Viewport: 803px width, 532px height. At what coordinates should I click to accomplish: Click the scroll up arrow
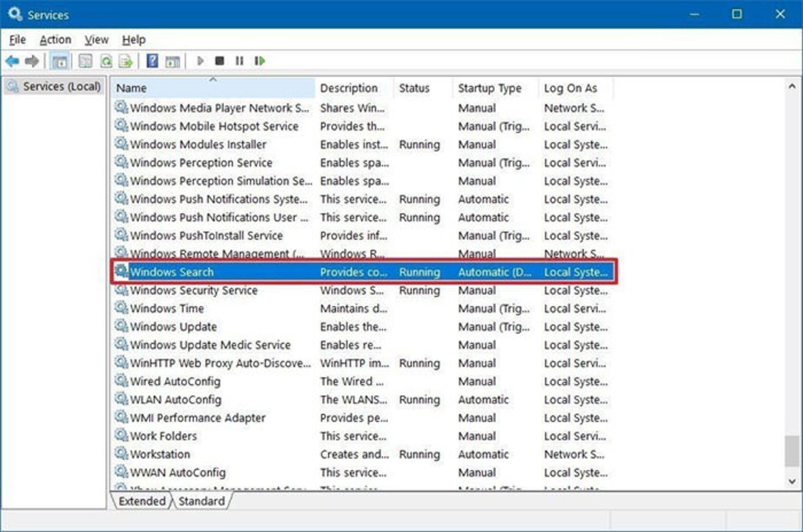(x=792, y=87)
